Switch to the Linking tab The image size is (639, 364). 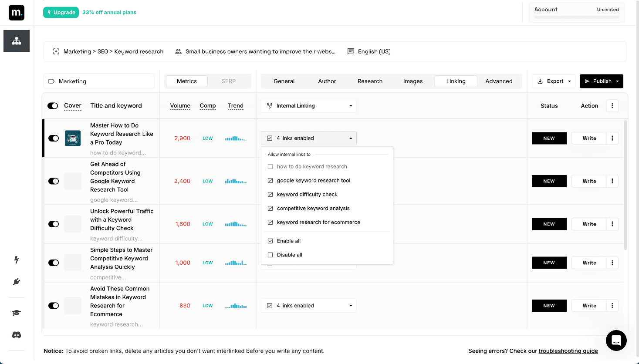[456, 81]
